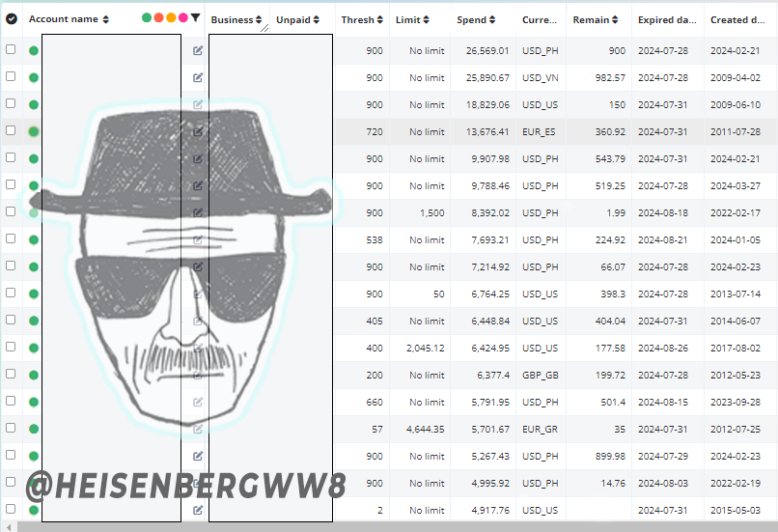Click the threshold value 538

pyautogui.click(x=375, y=240)
